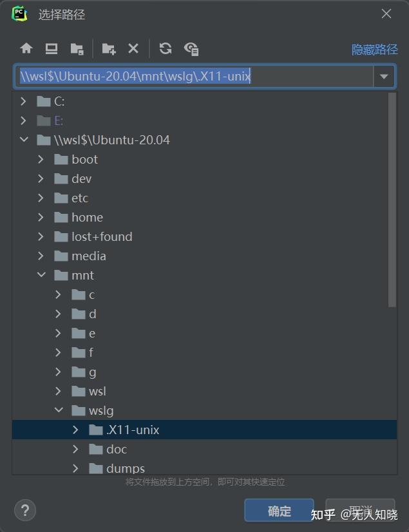Click the help question mark button
The height and width of the screenshot is (532, 409).
tap(24, 510)
